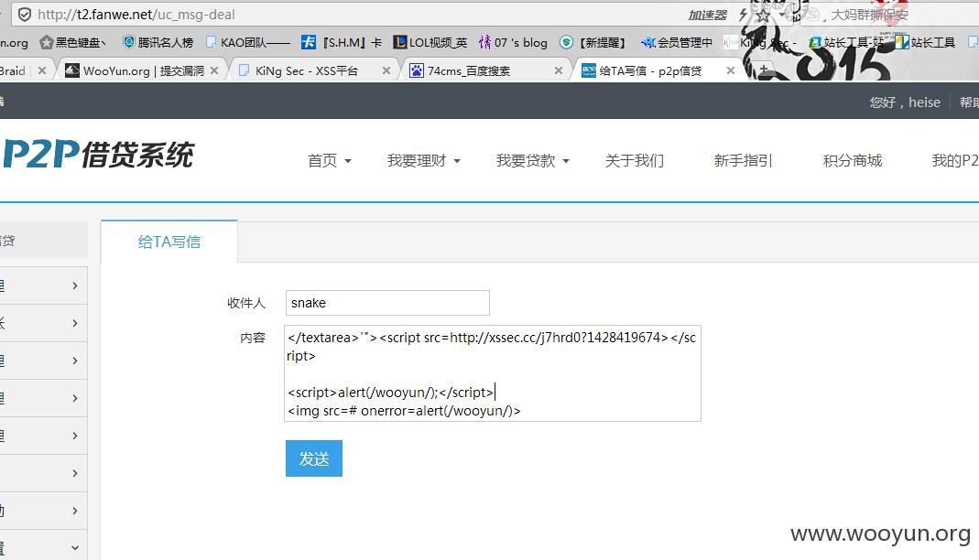Switch to the KiNg Sec - XSS平台 tab
This screenshot has height=560, width=979.
coord(315,70)
